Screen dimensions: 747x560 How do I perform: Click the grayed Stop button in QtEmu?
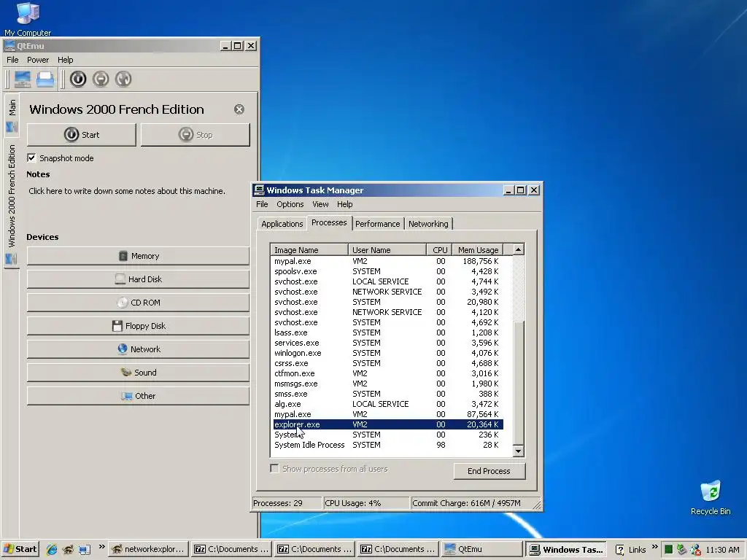pyautogui.click(x=196, y=135)
